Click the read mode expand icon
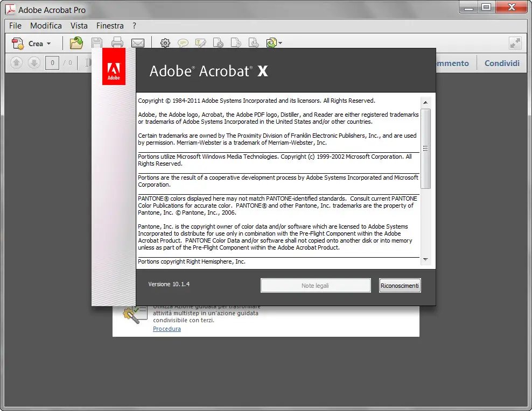 pos(515,43)
